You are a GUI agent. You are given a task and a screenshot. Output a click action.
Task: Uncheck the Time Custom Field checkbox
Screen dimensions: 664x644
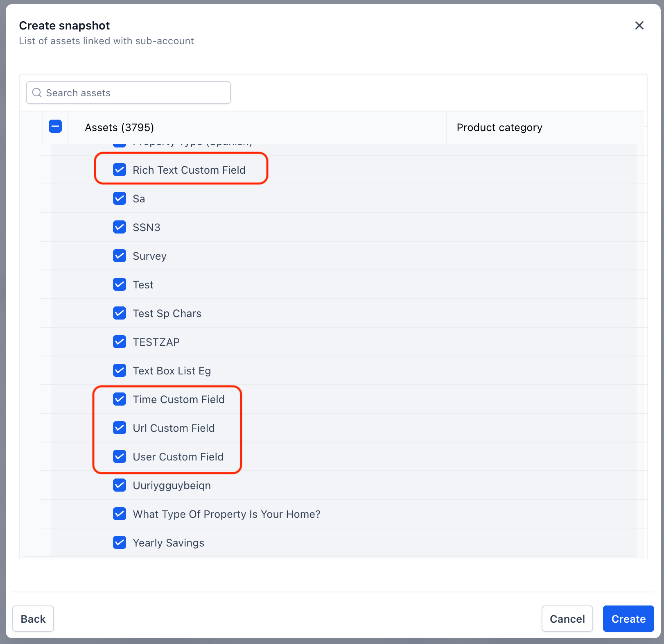tap(120, 399)
